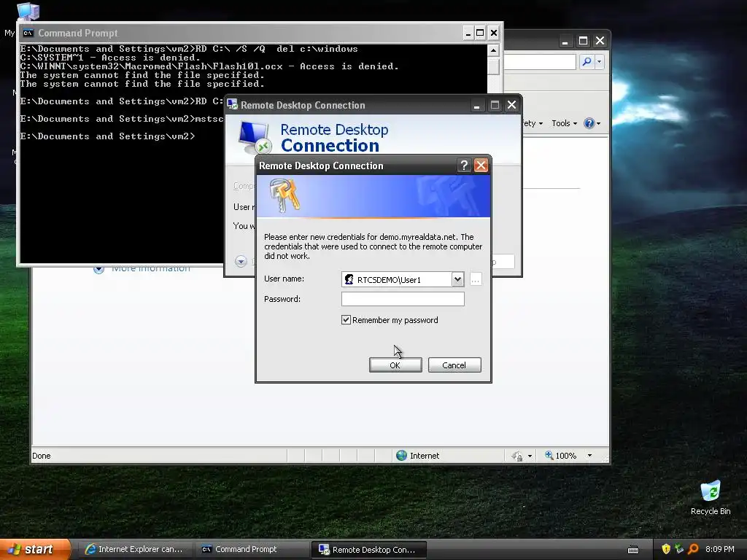Maximize the Internet Explorer window
The height and width of the screenshot is (560, 747).
click(583, 41)
